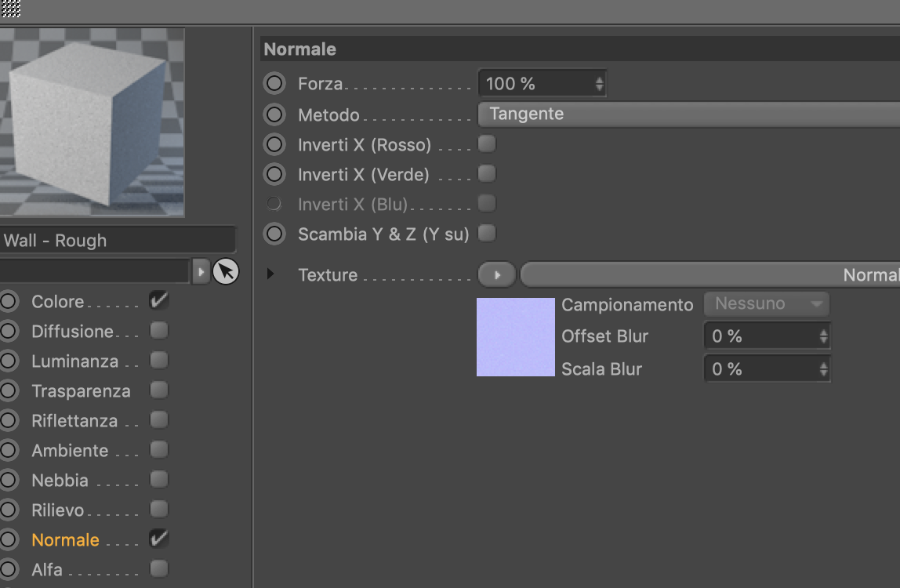Click the purple normal map swatch
Viewport: 900px width, 588px height.
(x=516, y=337)
